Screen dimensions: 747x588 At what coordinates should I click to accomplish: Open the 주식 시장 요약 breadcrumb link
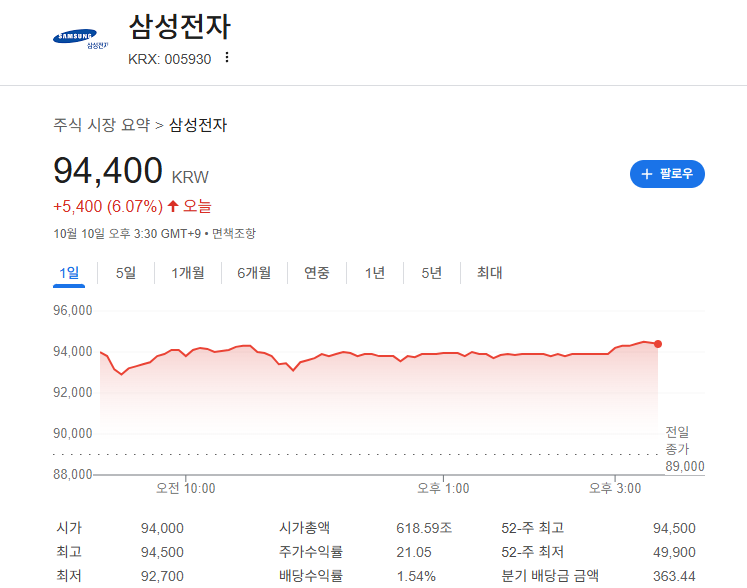[x=101, y=125]
